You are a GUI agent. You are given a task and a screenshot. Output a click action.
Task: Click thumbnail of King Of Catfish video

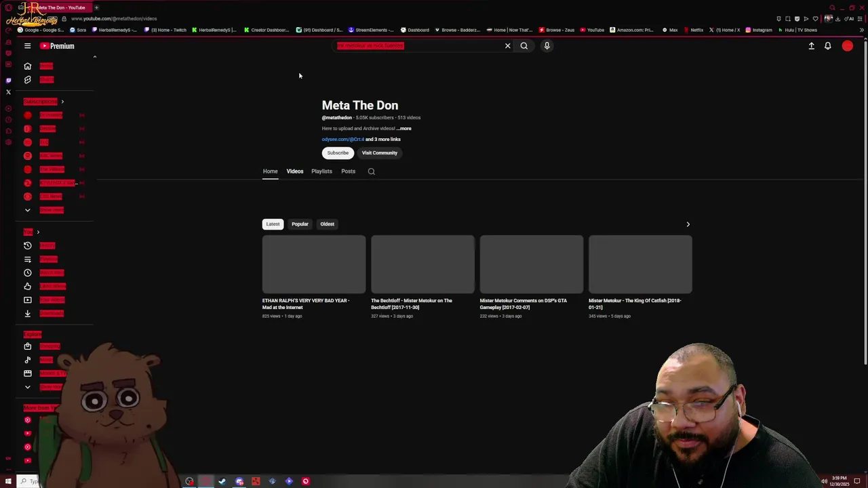(640, 264)
